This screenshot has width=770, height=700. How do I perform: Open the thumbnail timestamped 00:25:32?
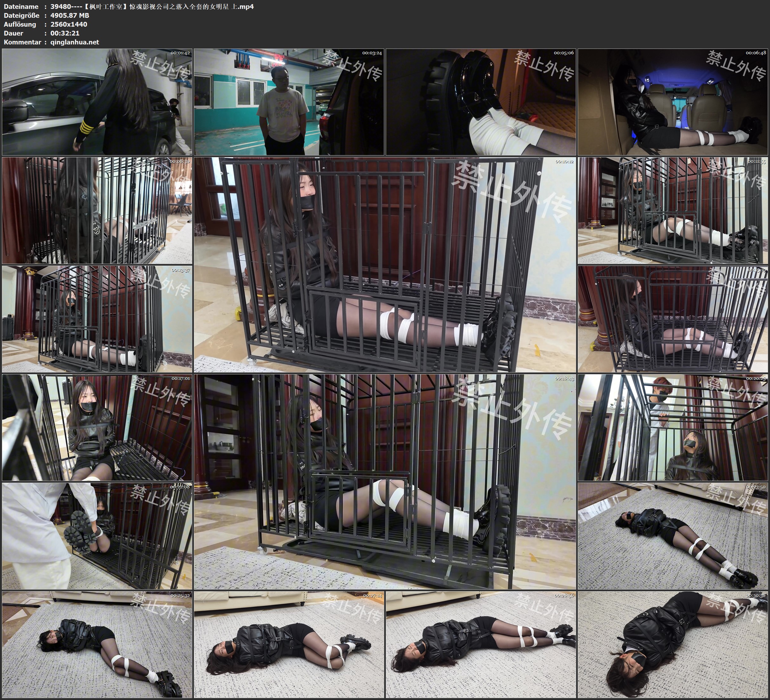tap(97, 644)
